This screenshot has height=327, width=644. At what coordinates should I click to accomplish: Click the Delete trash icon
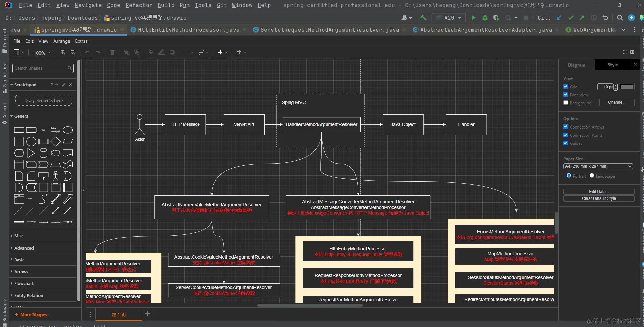click(112, 52)
